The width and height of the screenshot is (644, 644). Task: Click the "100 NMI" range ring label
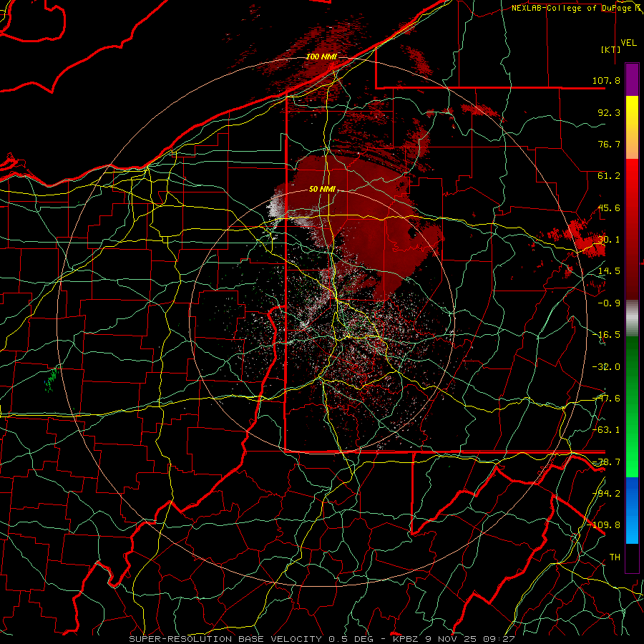[x=321, y=57]
